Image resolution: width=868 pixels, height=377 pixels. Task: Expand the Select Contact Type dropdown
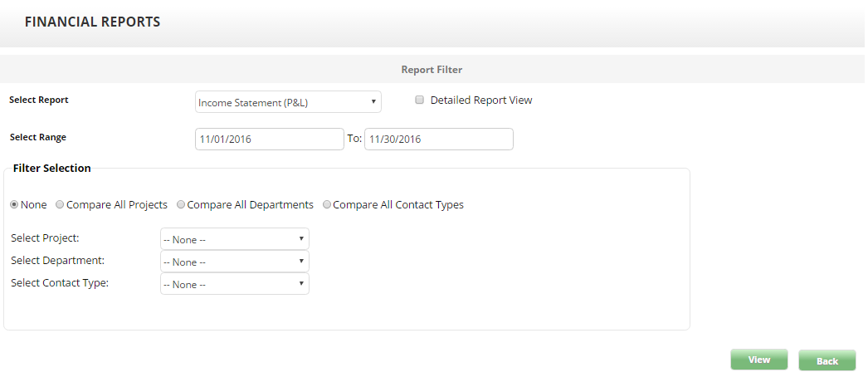[x=234, y=284]
